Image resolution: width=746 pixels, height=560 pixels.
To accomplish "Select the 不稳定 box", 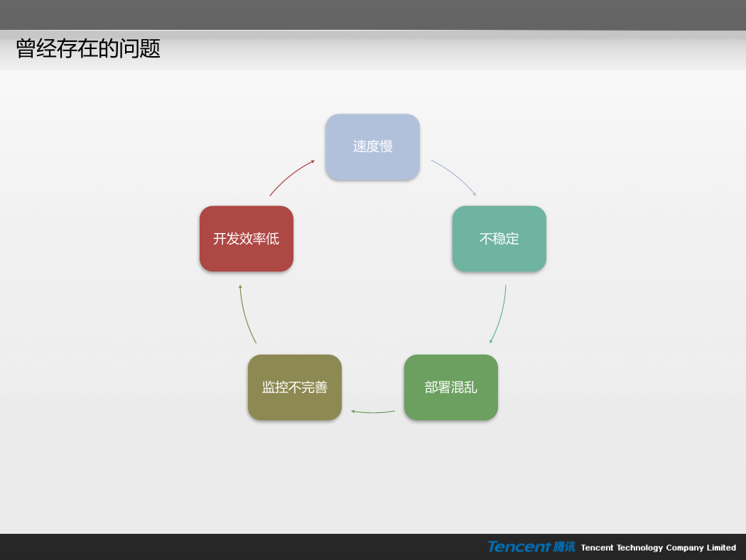I will (x=499, y=239).
